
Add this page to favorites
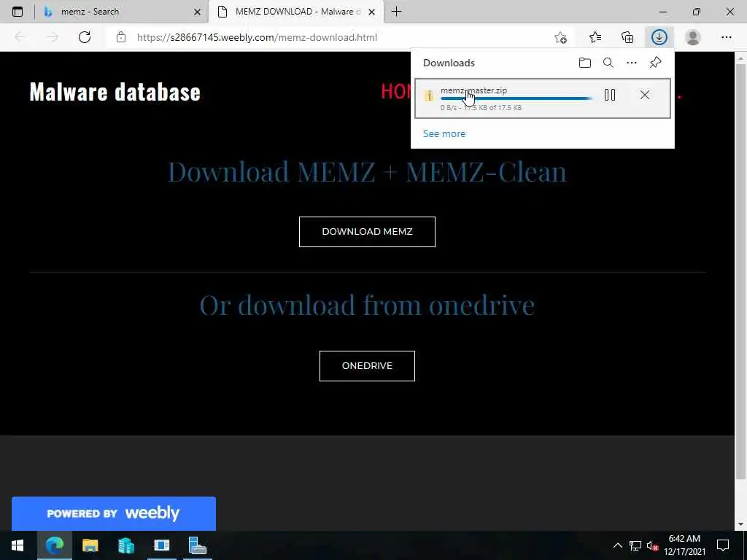click(561, 37)
